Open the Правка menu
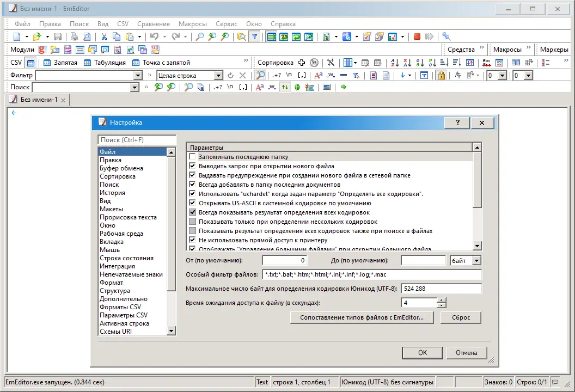Screen dimensions: 575x392 click(50, 24)
